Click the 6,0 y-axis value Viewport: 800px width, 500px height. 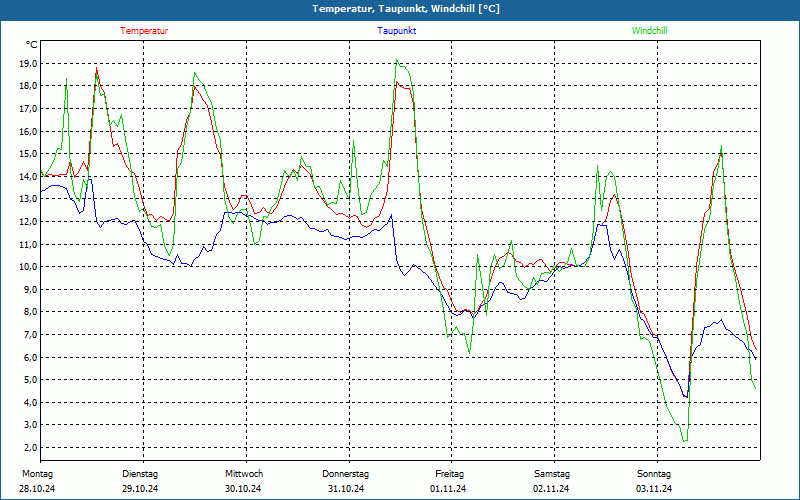(x=30, y=357)
